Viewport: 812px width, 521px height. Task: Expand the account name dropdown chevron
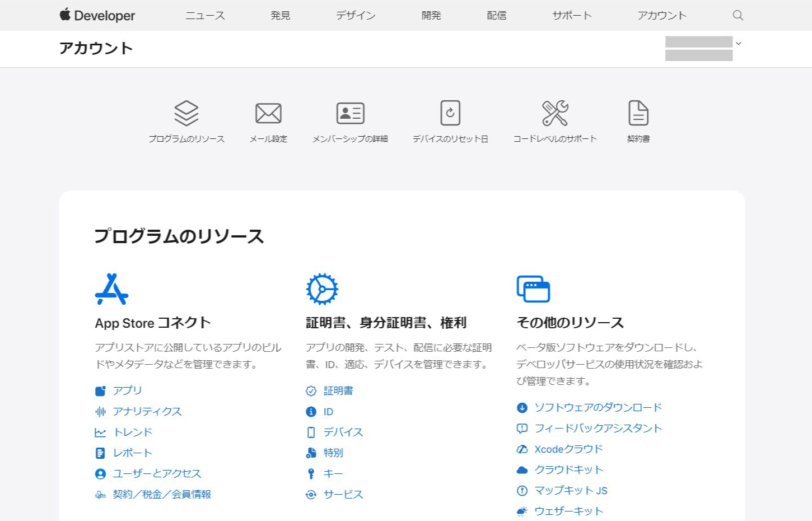[738, 44]
